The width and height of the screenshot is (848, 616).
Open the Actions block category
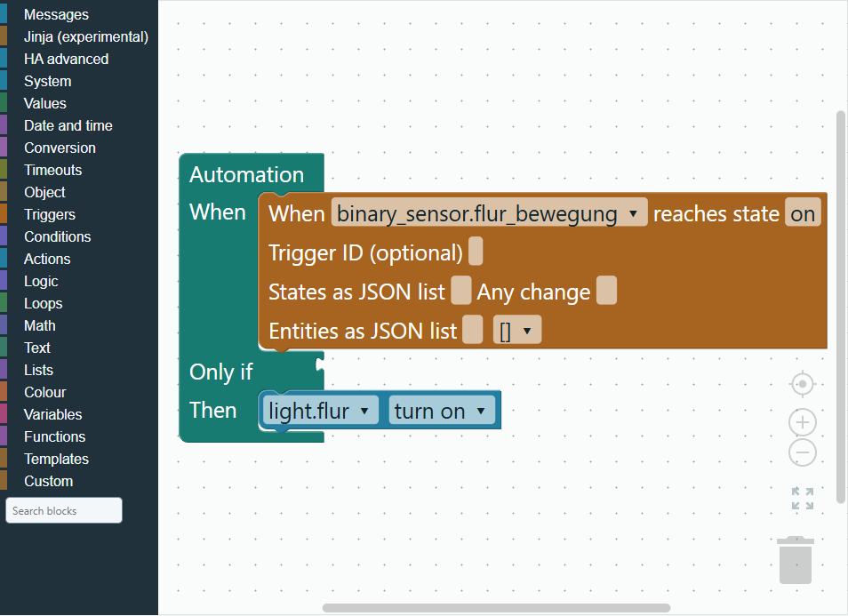click(x=47, y=259)
